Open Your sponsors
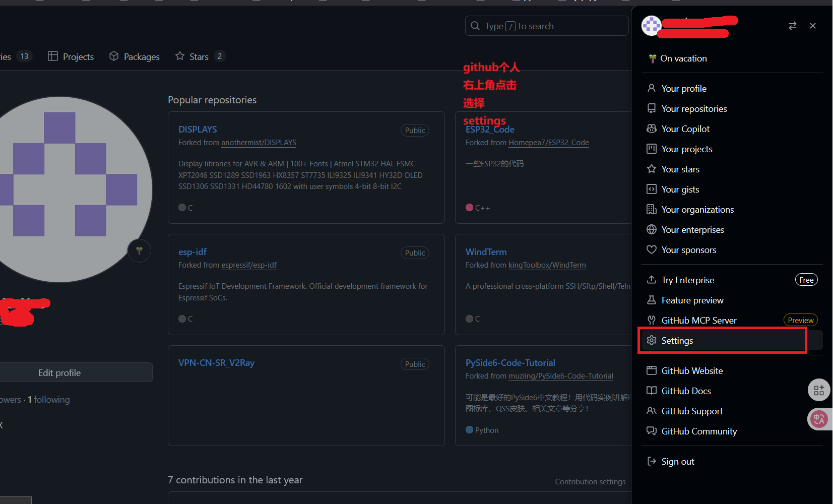 [x=732, y=250]
